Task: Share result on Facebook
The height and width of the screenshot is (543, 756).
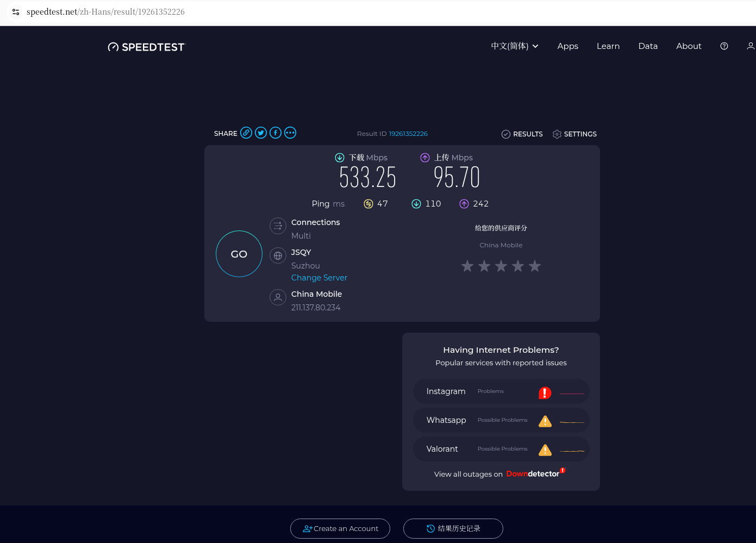Action: tap(276, 133)
